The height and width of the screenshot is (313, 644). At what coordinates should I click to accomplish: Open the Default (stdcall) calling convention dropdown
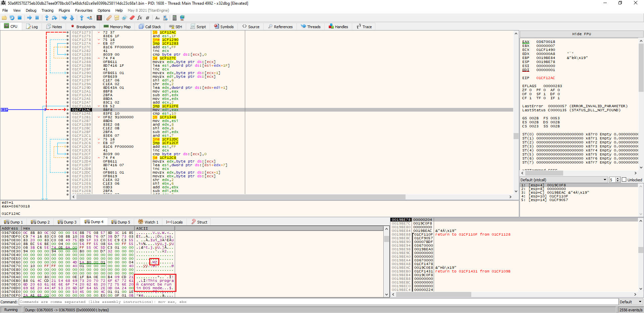[604, 180]
